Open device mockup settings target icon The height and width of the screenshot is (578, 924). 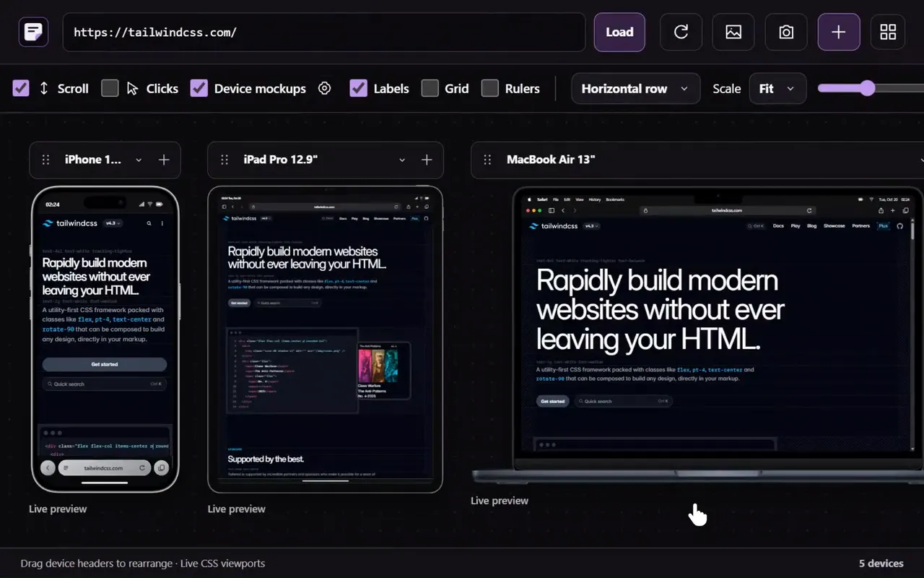coord(325,88)
